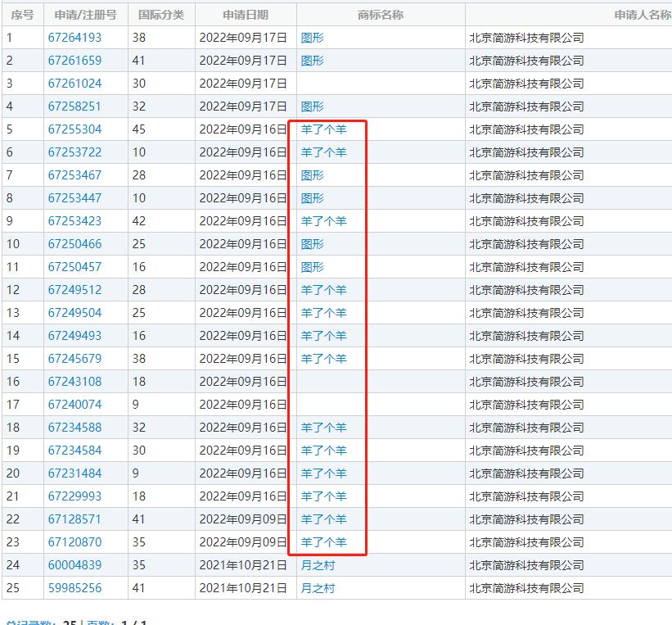672x625 pixels.
Task: Open application number 67253467
Action: [x=74, y=175]
